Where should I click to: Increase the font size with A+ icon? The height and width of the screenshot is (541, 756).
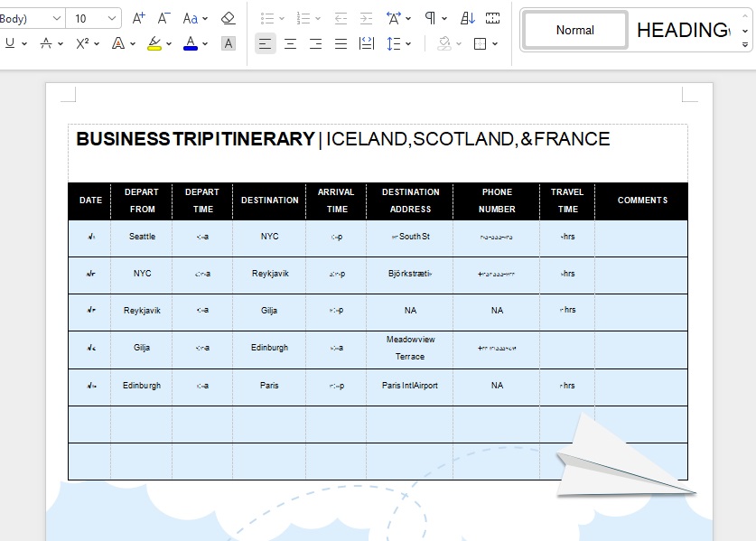click(138, 18)
